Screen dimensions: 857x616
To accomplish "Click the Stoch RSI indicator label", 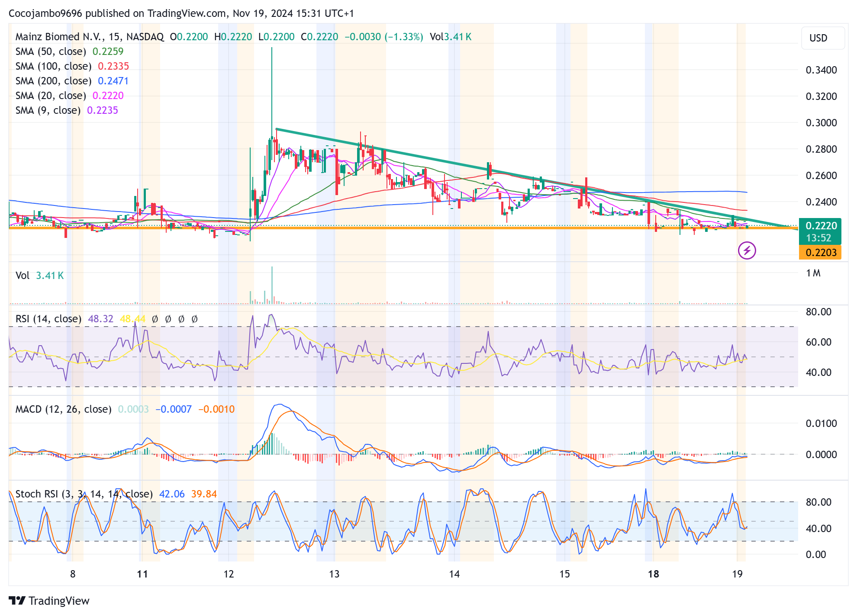I will point(84,494).
